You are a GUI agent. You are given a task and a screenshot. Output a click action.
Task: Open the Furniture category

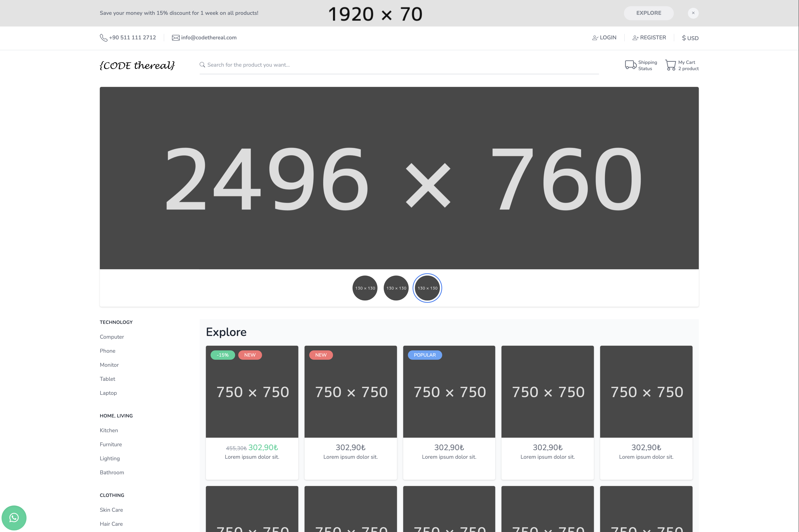click(111, 445)
